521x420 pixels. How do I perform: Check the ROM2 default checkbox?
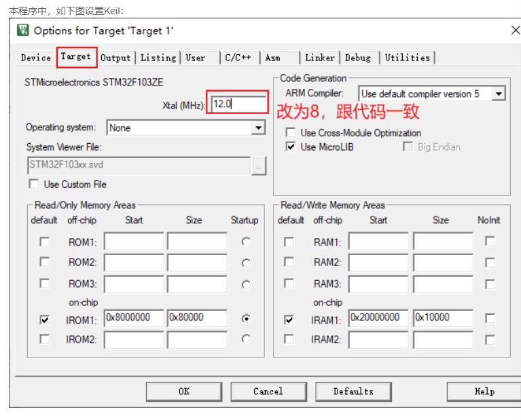tap(45, 262)
